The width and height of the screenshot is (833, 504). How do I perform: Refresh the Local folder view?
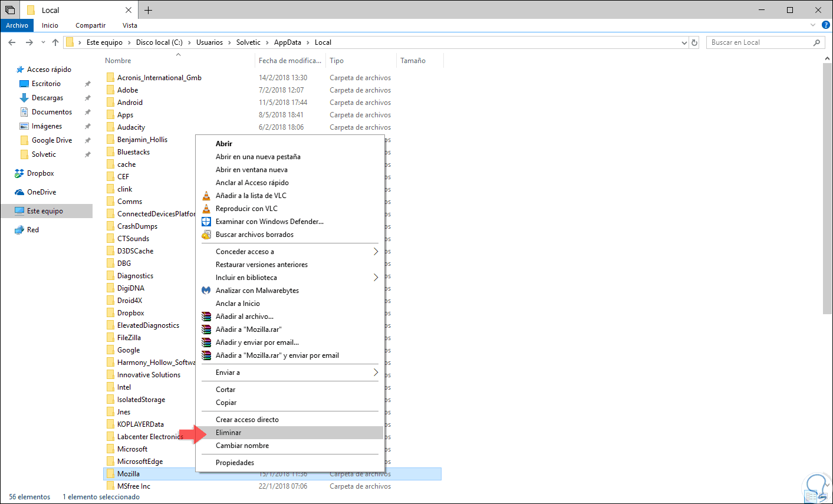694,42
